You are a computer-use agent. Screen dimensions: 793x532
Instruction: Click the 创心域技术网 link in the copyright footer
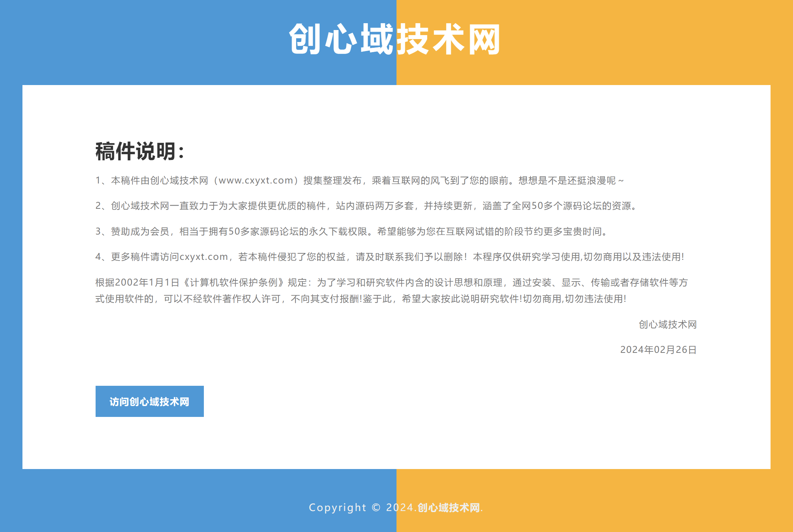point(449,507)
